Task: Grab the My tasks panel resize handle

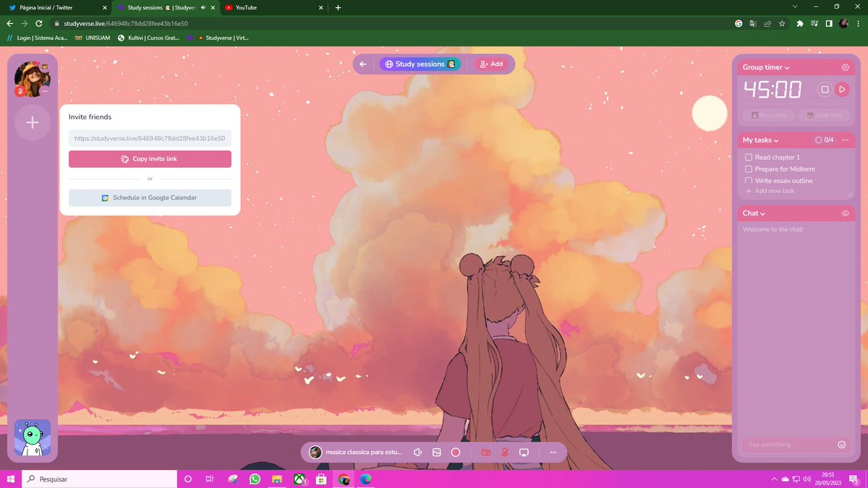Action: tap(850, 194)
